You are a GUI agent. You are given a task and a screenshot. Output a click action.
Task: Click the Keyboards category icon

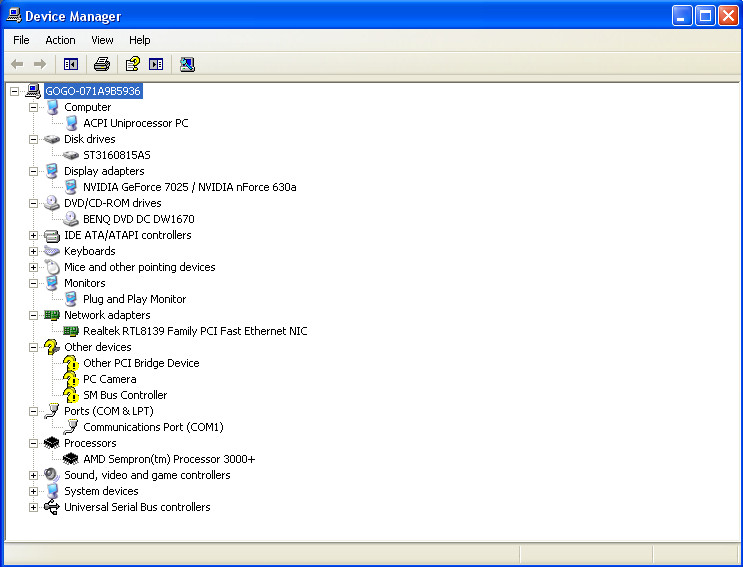(x=52, y=251)
